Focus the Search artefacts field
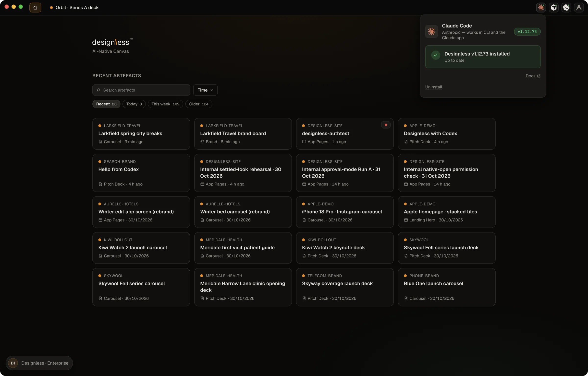The width and height of the screenshot is (588, 376). (x=141, y=90)
